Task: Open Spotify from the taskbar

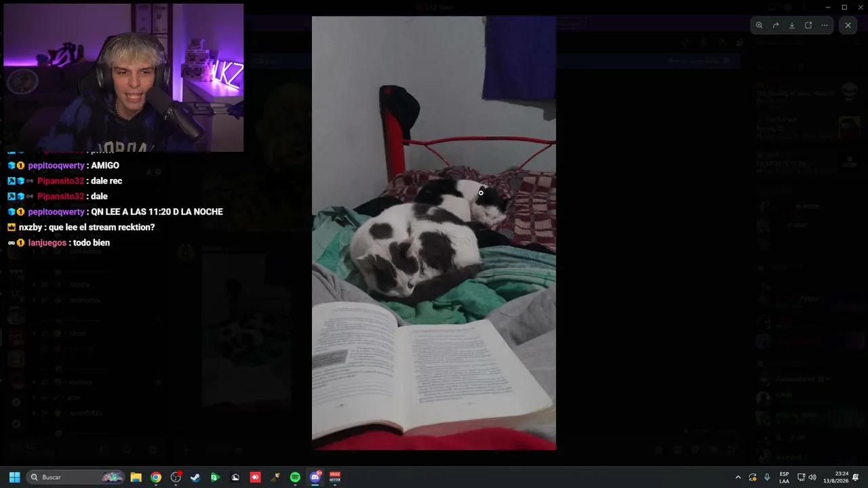Action: click(x=295, y=477)
